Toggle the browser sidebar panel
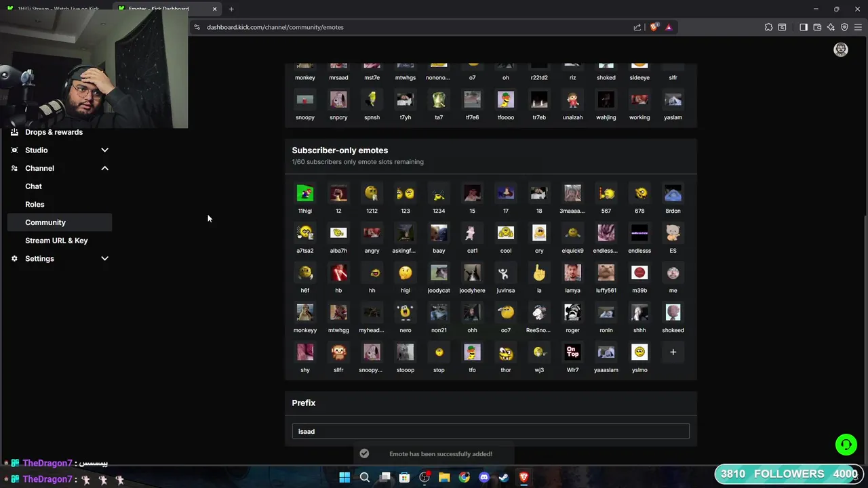868x488 pixels. point(804,27)
